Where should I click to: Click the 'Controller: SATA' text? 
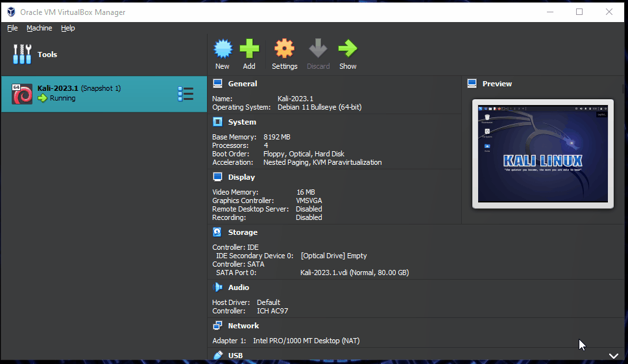click(x=238, y=264)
